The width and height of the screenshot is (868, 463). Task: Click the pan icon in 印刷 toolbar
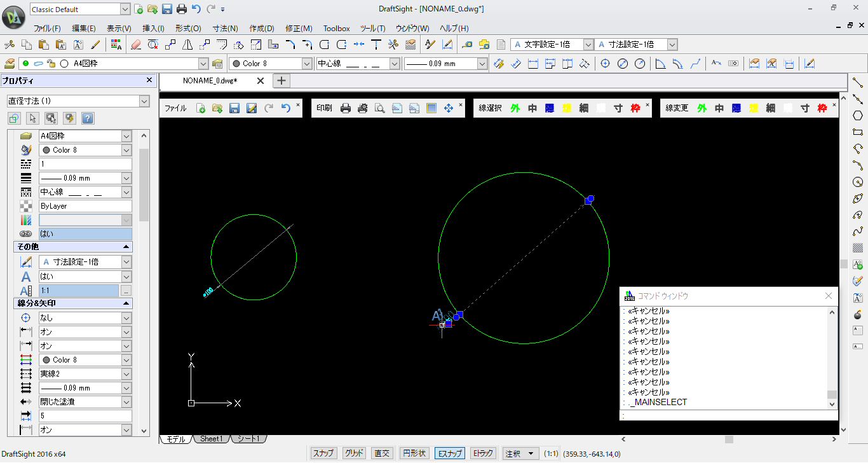(449, 108)
